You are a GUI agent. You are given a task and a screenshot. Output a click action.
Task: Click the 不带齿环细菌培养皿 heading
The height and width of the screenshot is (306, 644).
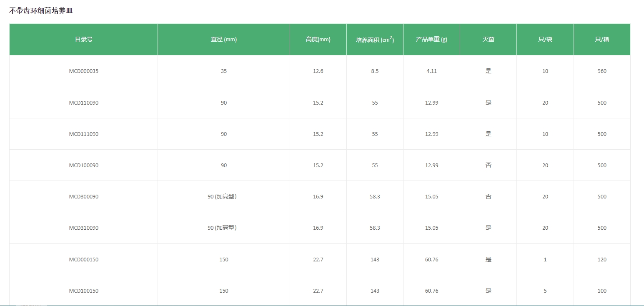[x=41, y=11]
